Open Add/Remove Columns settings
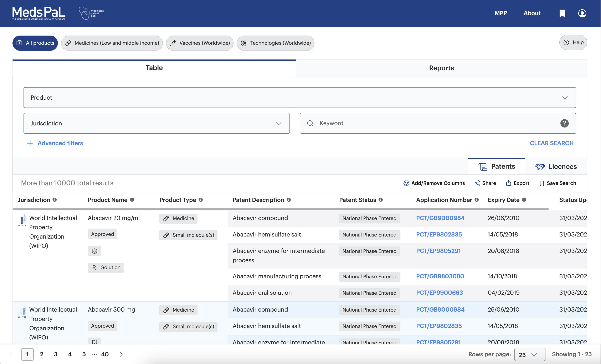601x364 pixels. (434, 183)
